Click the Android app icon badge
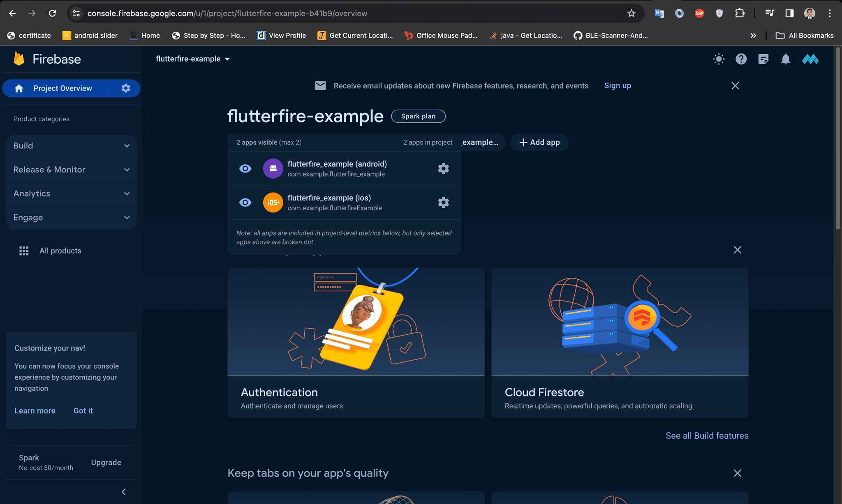Screen dimensions: 842x504 pos(273,168)
